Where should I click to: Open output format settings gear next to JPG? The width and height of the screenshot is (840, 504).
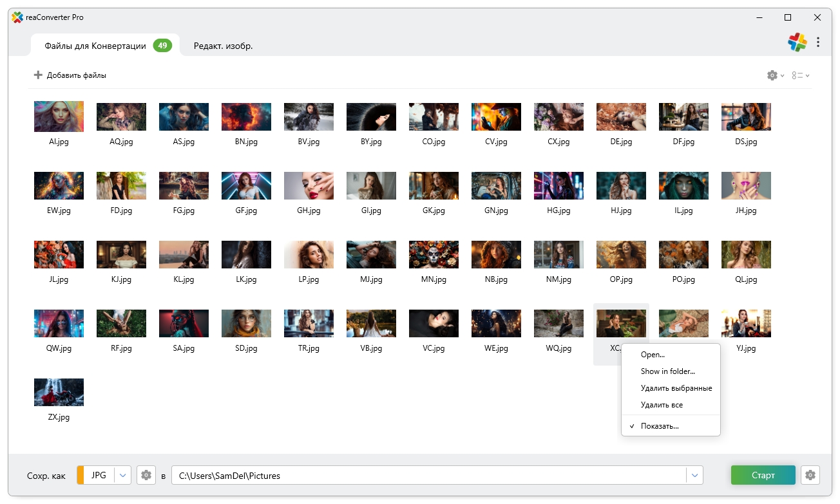[x=146, y=476]
